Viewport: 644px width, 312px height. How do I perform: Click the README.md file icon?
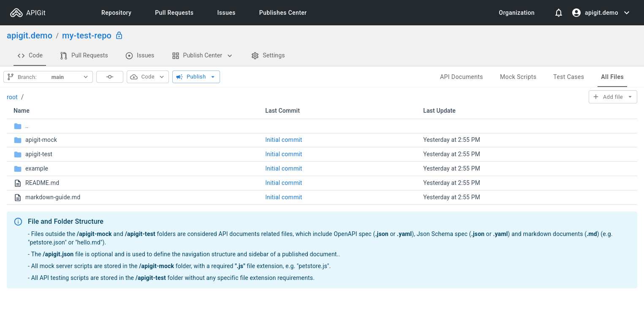(18, 183)
